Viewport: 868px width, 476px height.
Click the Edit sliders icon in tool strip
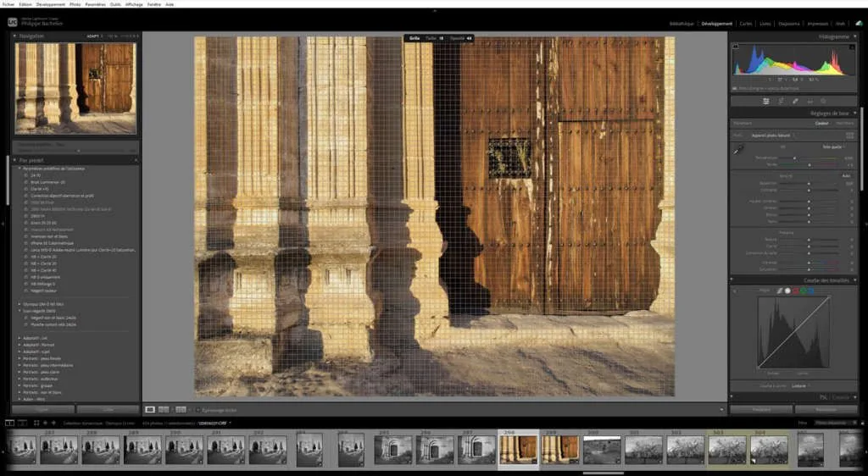(x=766, y=101)
